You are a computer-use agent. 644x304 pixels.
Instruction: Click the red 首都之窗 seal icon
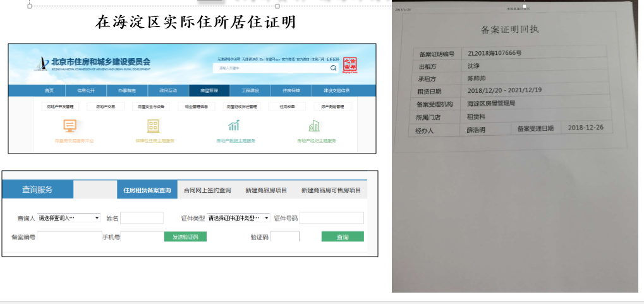[x=350, y=64]
